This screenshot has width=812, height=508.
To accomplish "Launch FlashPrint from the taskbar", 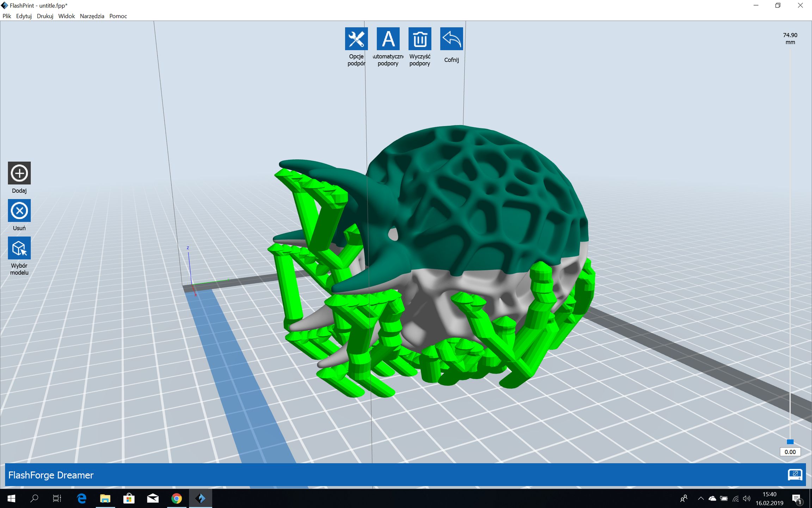I will click(201, 498).
